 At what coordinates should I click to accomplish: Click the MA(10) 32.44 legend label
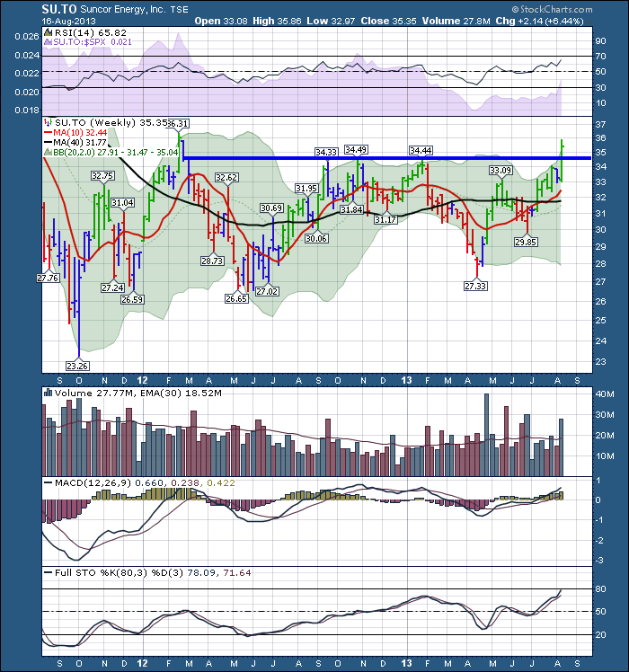(x=80, y=133)
